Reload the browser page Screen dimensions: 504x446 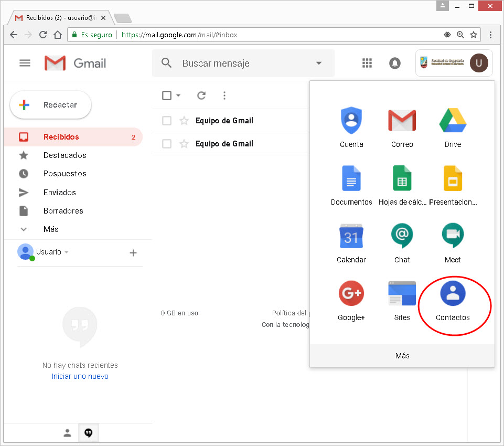tap(43, 35)
